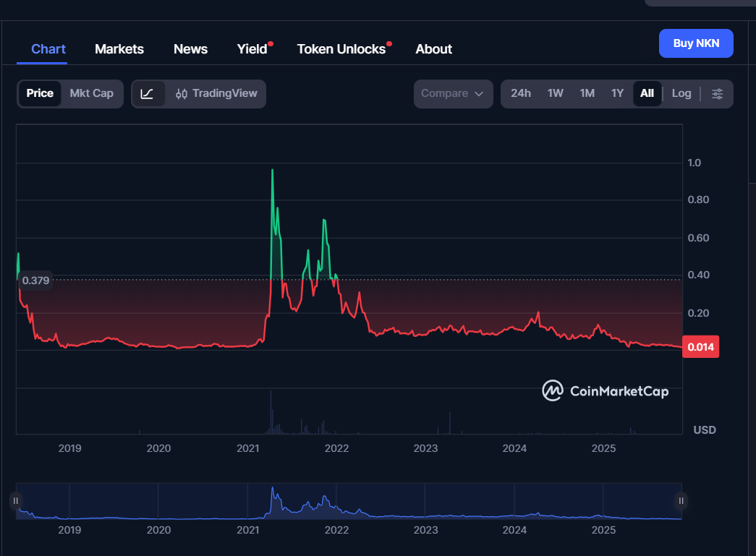This screenshot has height=556, width=756.
Task: Click the Yield red notification dot
Action: (x=272, y=42)
